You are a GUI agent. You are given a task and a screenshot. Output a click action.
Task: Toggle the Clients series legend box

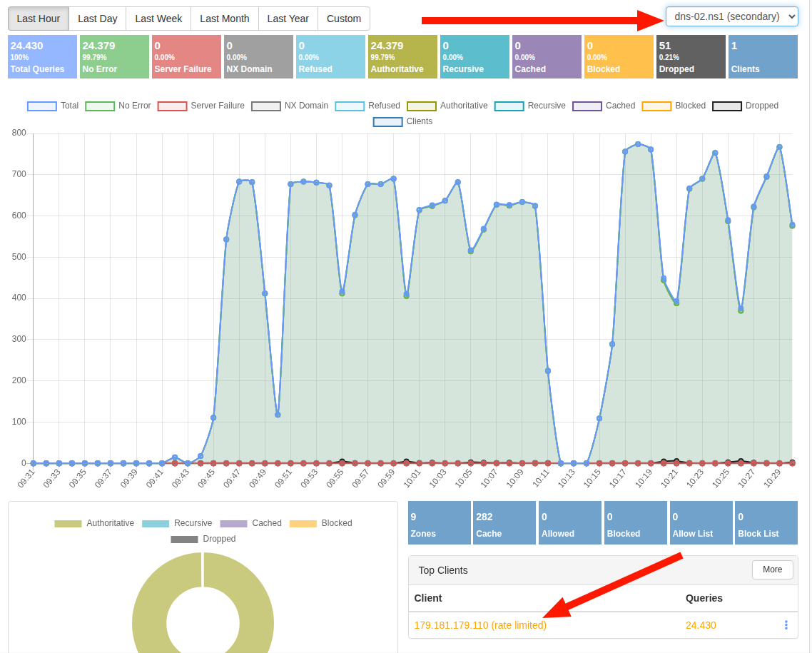click(x=402, y=121)
